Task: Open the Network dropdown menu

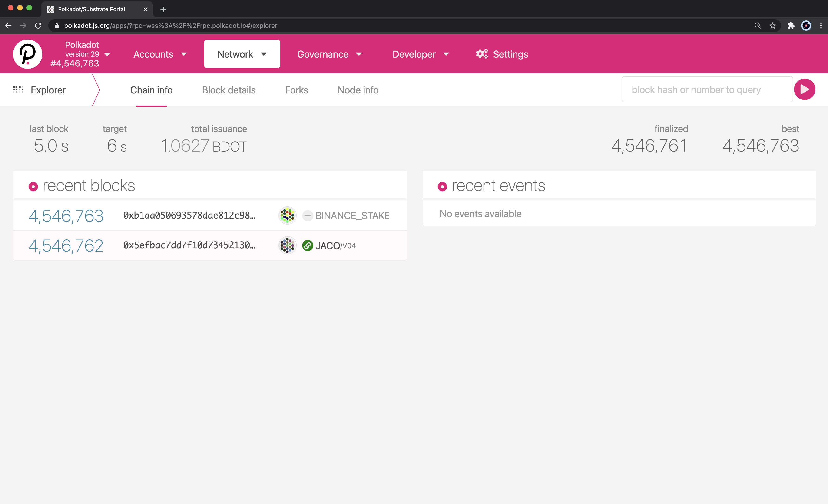Action: (x=242, y=54)
